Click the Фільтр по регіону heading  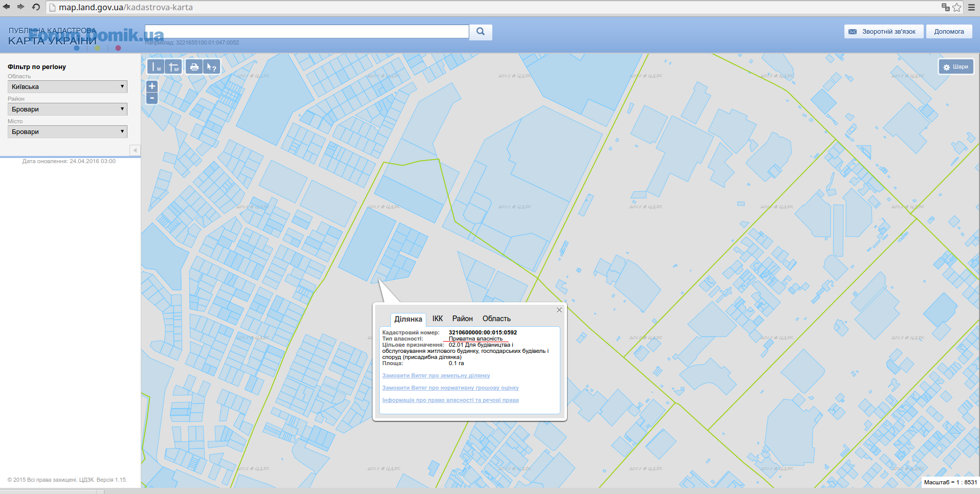tap(37, 67)
